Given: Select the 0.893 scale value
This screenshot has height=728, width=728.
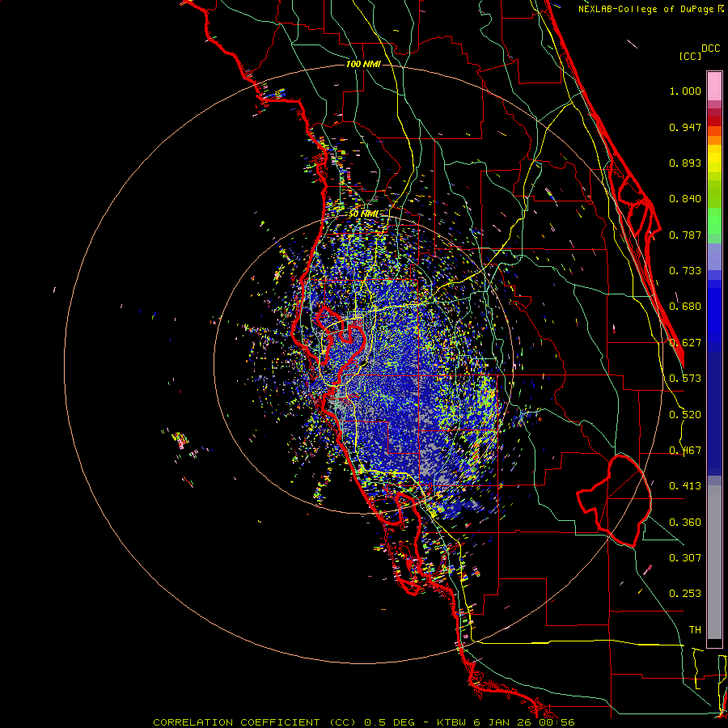Looking at the screenshot, I should [685, 163].
